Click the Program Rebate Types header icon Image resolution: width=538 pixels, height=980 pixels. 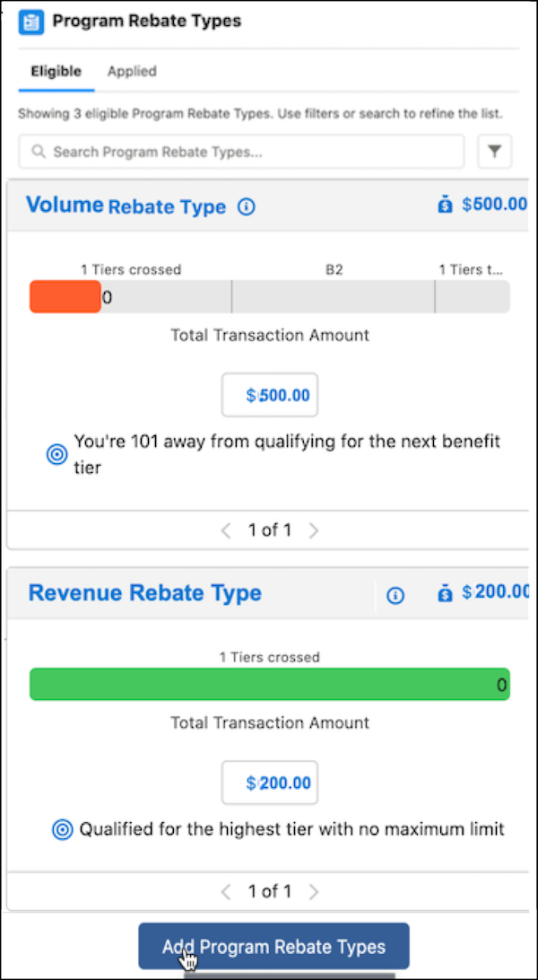tap(33, 22)
